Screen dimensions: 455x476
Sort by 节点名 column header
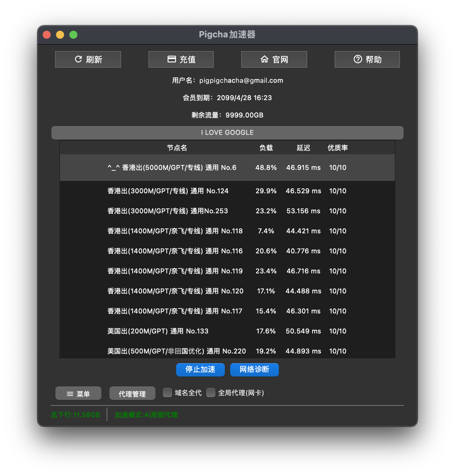coord(177,148)
